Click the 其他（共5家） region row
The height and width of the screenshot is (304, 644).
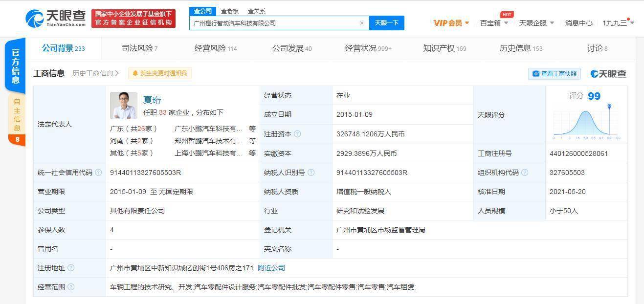[132, 153]
